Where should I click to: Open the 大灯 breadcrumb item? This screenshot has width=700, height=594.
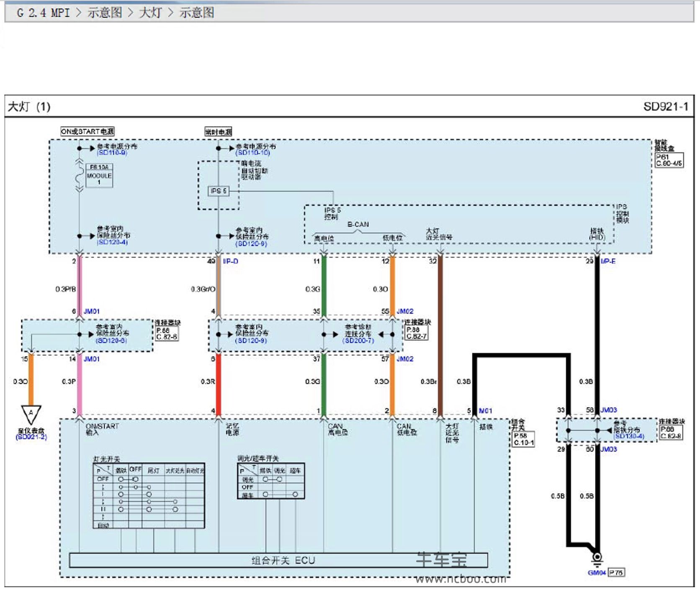(x=150, y=13)
